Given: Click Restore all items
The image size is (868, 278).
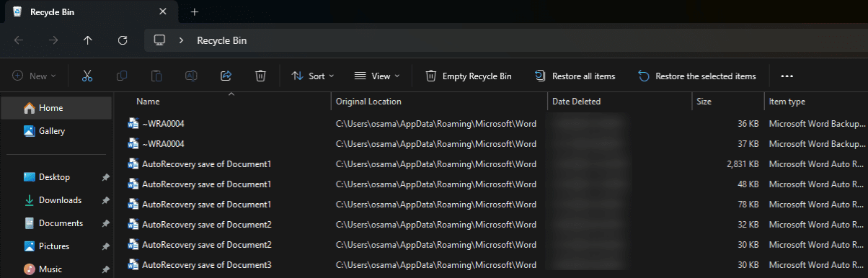Looking at the screenshot, I should [575, 76].
